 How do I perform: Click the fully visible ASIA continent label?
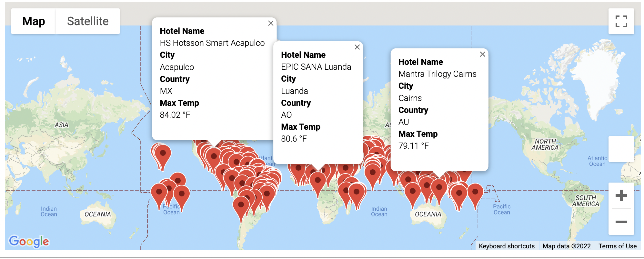pyautogui.click(x=61, y=125)
